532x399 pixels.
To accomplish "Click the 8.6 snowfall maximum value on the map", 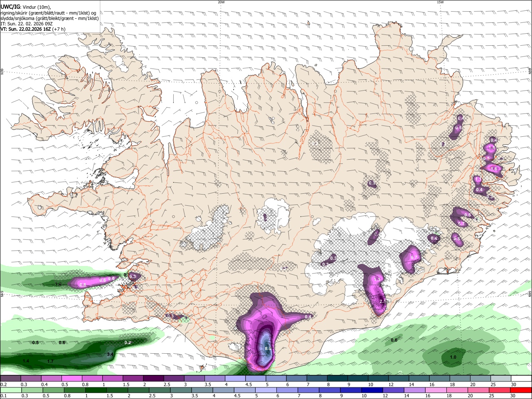I will [268, 348].
